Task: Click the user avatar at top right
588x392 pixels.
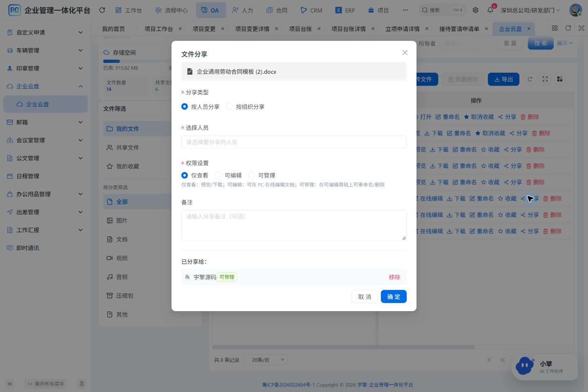Action: coord(576,10)
